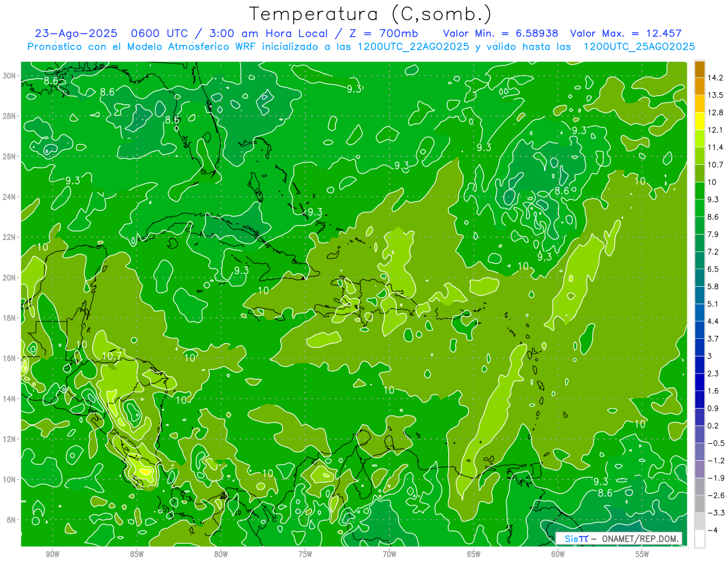This screenshot has height=562, width=728.
Task: Click 'Valor Max. = 12.457' text
Action: [625, 33]
